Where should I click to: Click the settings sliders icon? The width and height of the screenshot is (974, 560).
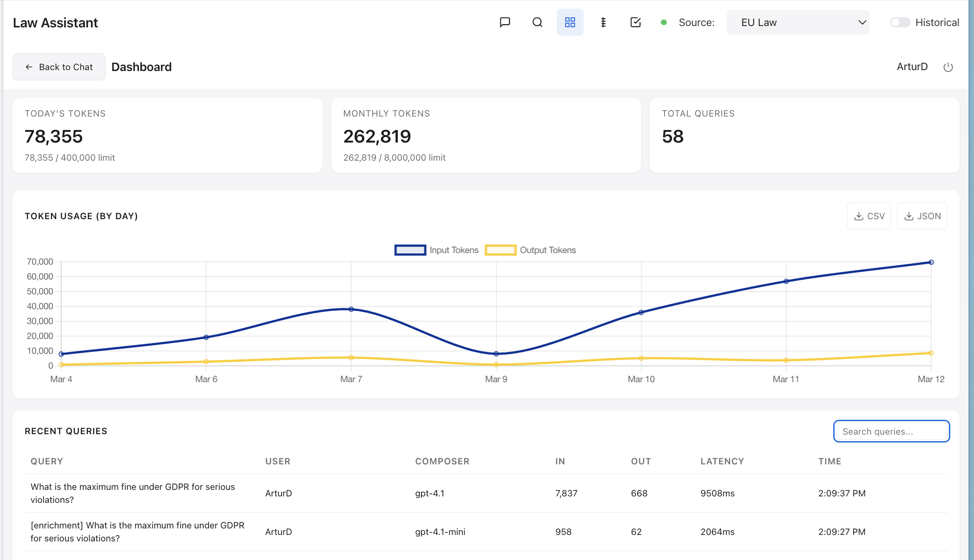tap(603, 22)
